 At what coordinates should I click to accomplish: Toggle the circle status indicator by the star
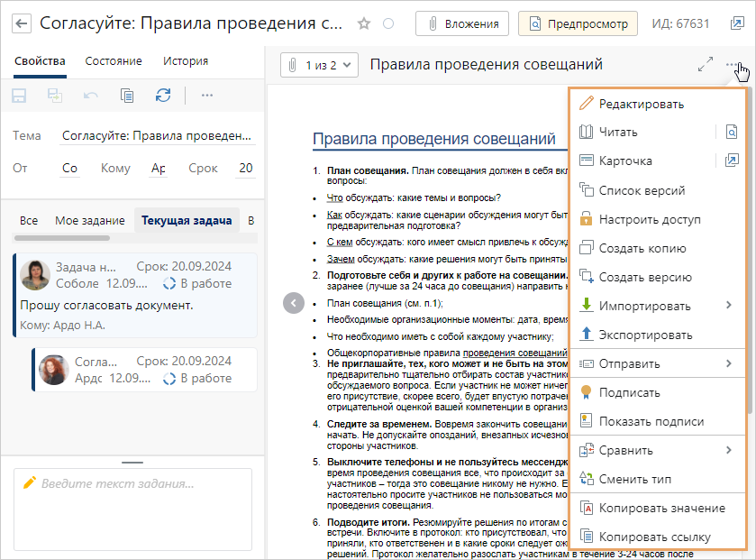tap(388, 23)
